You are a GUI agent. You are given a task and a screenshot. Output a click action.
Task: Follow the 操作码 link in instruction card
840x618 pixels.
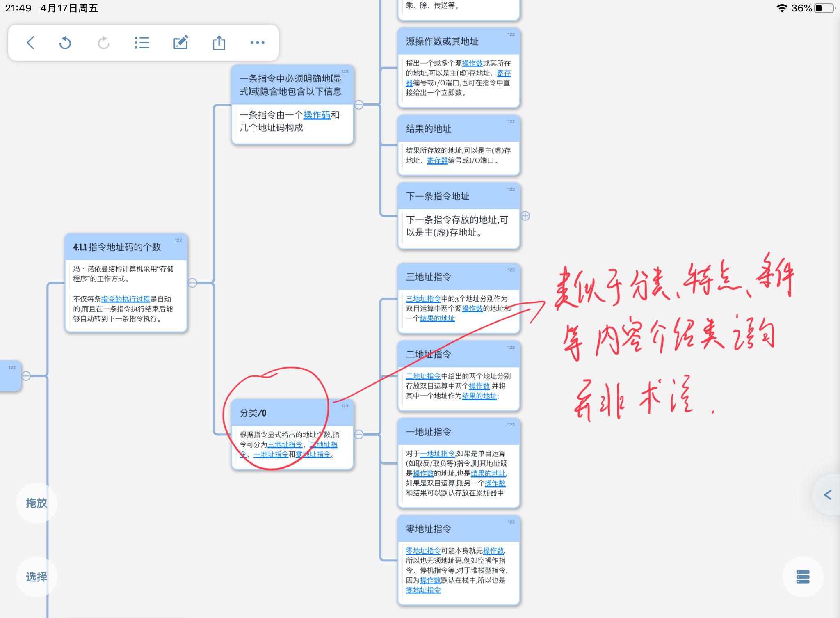pyautogui.click(x=317, y=115)
